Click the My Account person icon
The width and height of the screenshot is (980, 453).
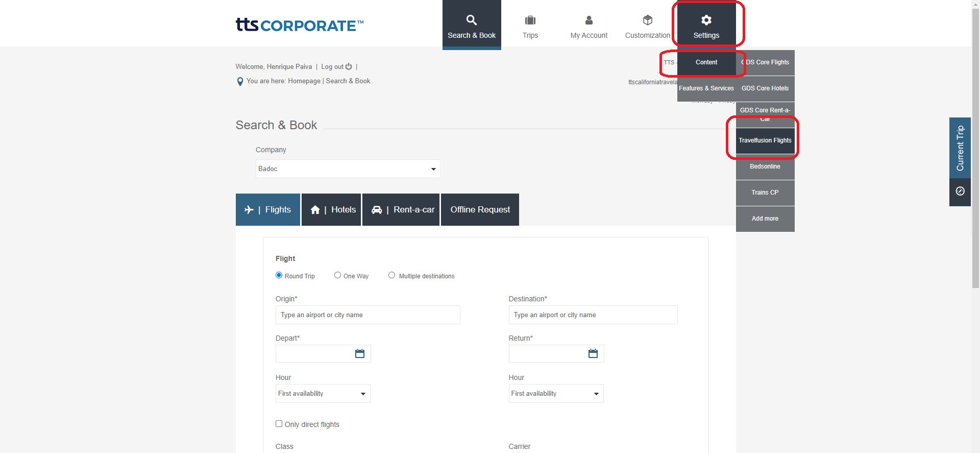(589, 20)
